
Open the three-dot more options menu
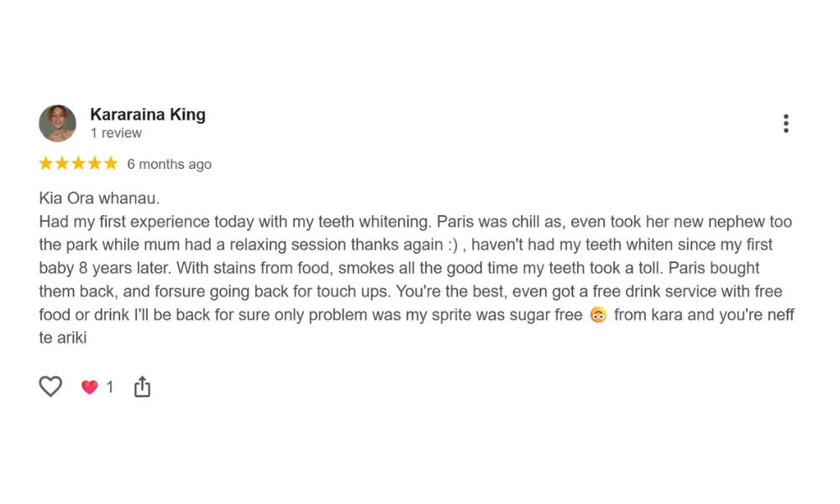point(785,123)
